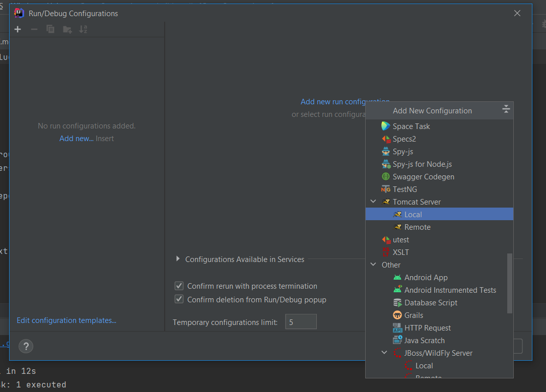Click the Temporary configurations limit field
The image size is (546, 392).
301,321
